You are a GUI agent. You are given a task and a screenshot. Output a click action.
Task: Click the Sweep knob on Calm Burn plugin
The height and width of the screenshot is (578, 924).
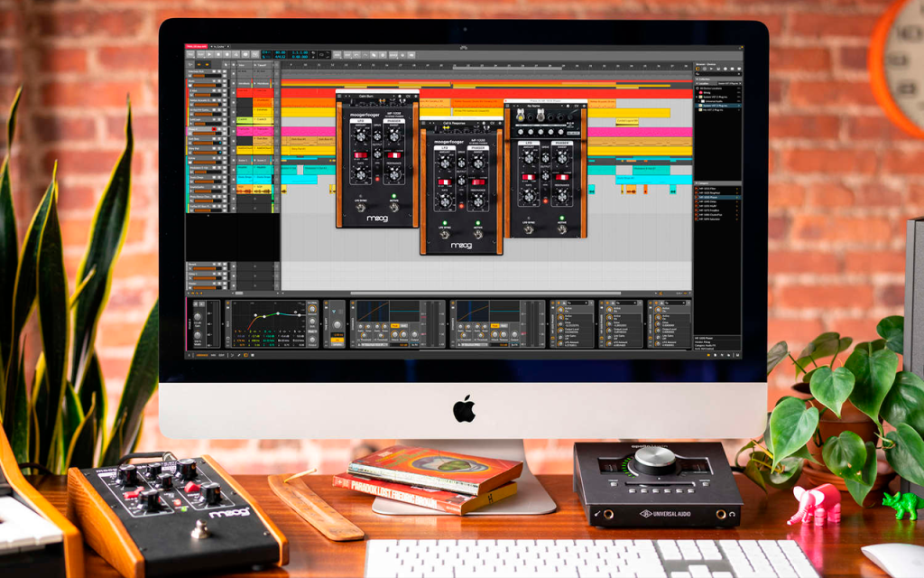coord(394,137)
